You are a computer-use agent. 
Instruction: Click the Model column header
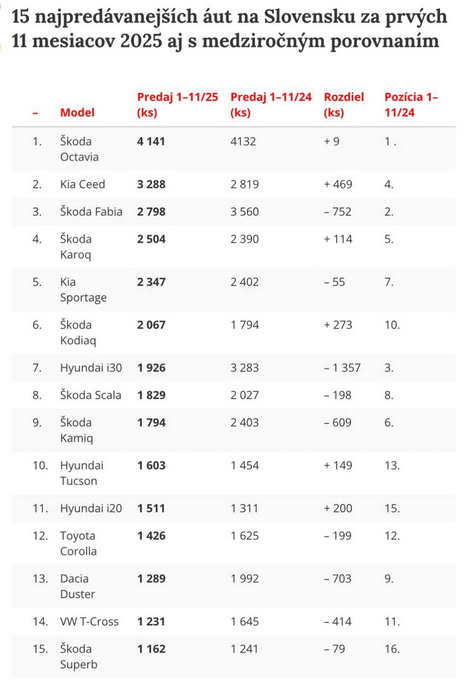(77, 112)
